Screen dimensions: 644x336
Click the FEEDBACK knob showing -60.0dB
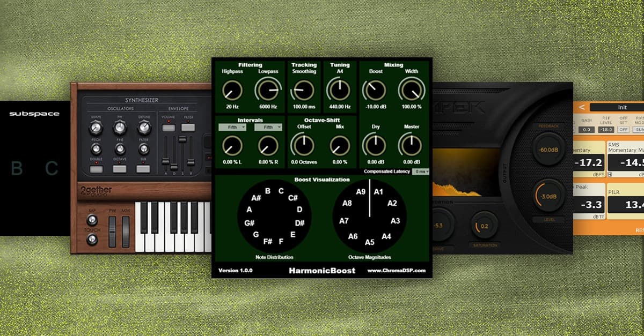tap(548, 149)
